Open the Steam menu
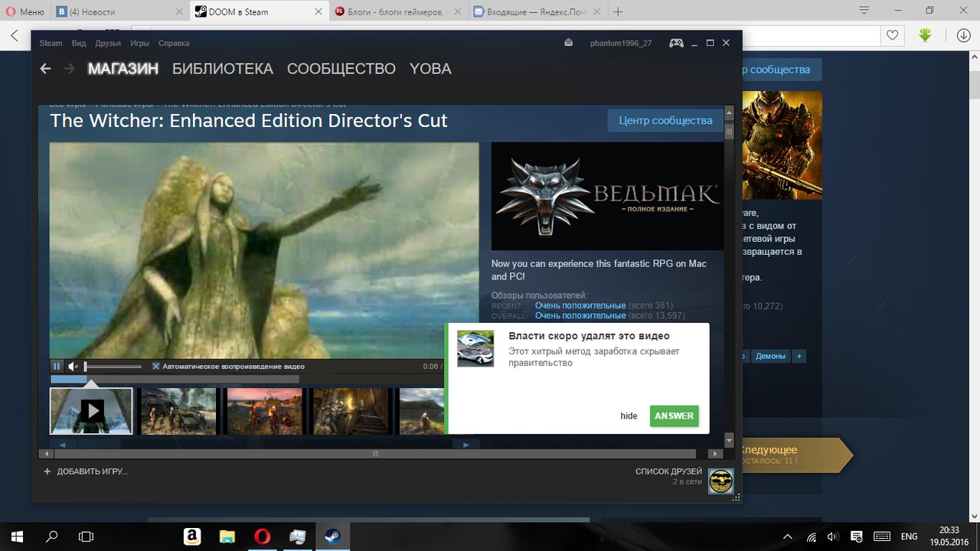The width and height of the screenshot is (980, 551). click(x=51, y=43)
